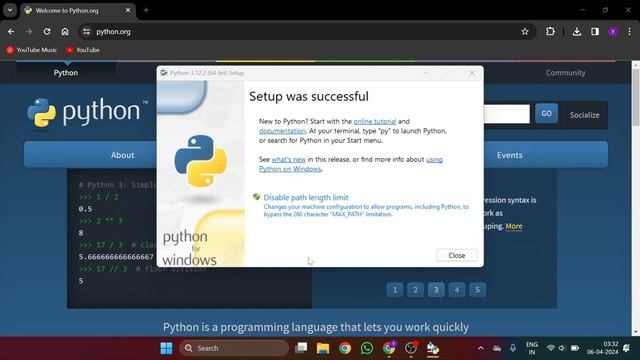
Task: Open the Chrome downloads icon
Action: point(577,31)
